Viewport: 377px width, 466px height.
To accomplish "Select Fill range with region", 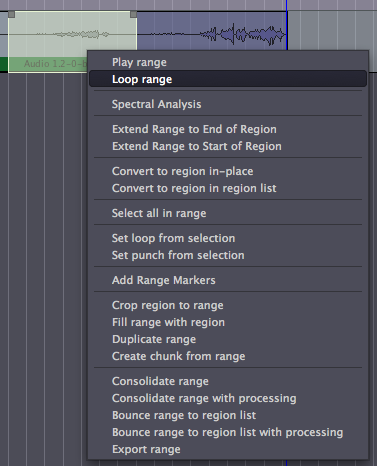I will 228,322.
